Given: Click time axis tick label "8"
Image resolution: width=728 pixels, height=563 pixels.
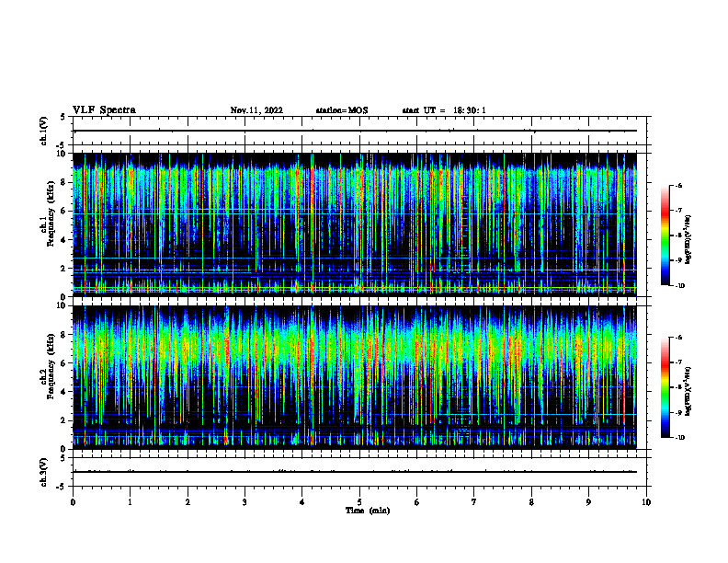Looking at the screenshot, I should pyautogui.click(x=531, y=502).
